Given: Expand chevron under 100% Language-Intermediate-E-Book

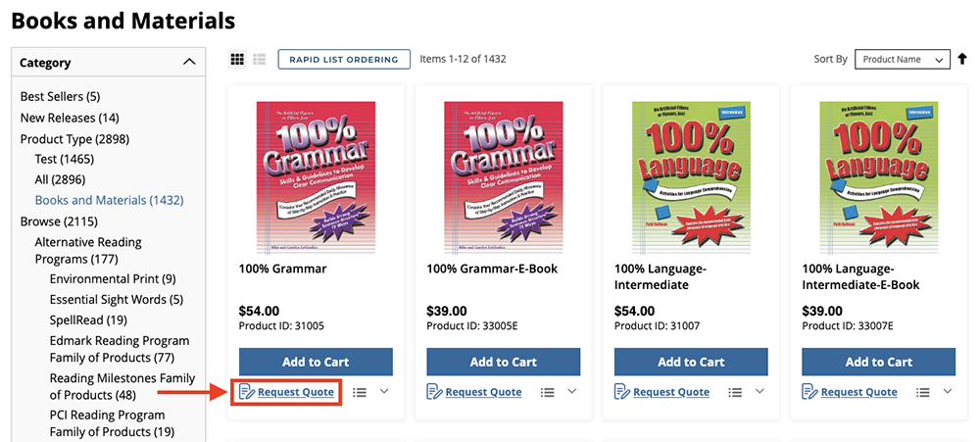Looking at the screenshot, I should pyautogui.click(x=947, y=392).
